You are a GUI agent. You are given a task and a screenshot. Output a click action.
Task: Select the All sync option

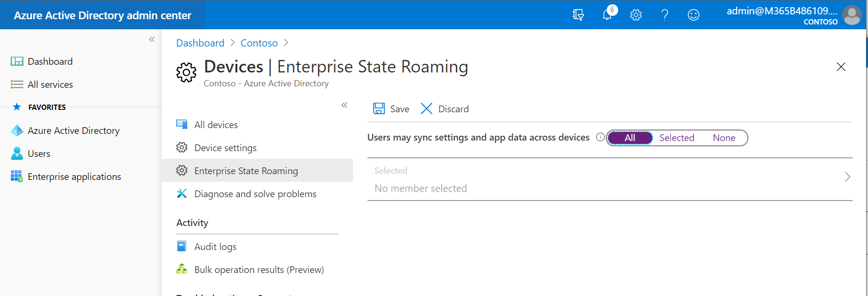630,138
